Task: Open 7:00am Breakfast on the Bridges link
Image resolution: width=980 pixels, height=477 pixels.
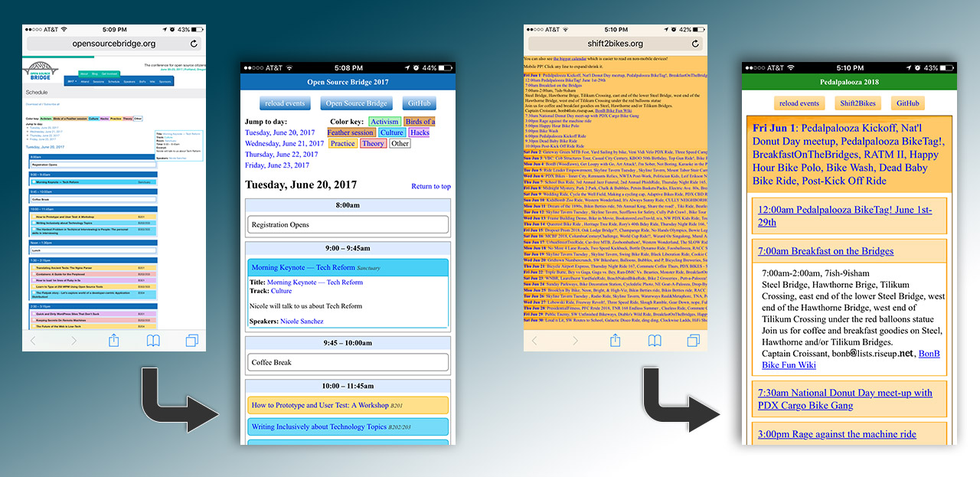Action: (825, 251)
